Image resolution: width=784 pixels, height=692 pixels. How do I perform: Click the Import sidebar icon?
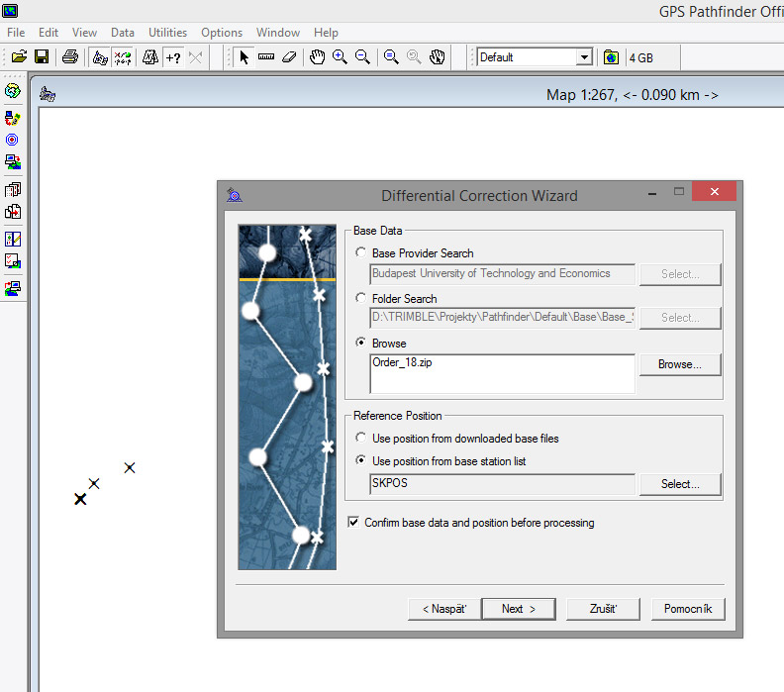[13, 161]
